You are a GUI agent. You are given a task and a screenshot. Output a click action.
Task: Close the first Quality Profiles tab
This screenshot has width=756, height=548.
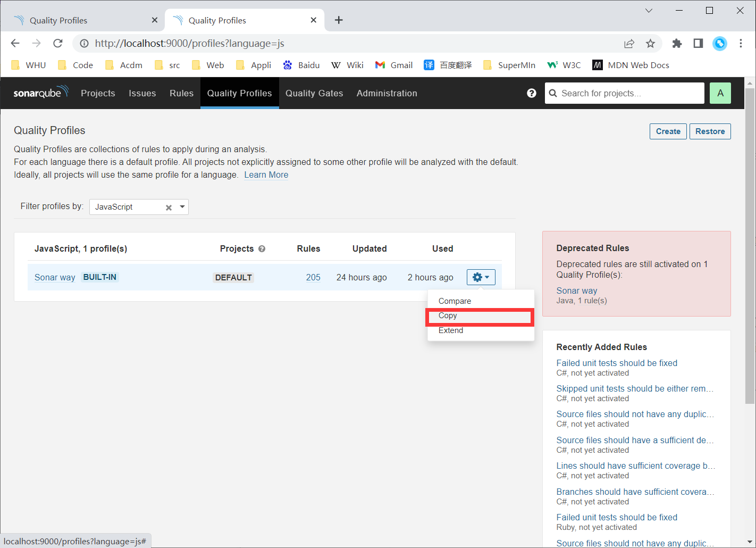155,20
